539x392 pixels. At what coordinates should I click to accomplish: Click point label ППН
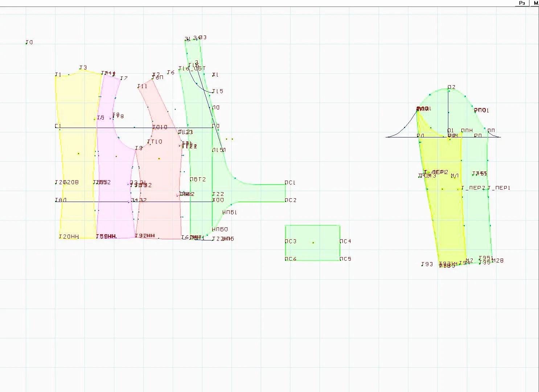[x=467, y=131]
